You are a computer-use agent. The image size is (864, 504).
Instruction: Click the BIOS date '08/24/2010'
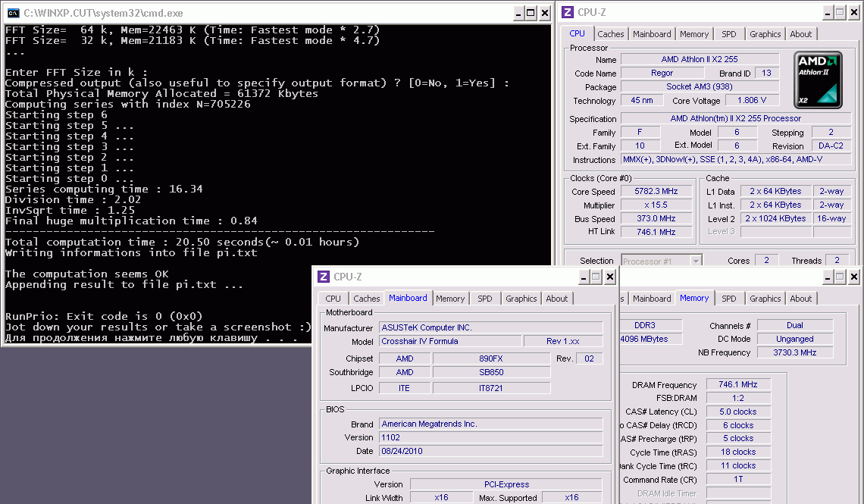[490, 451]
